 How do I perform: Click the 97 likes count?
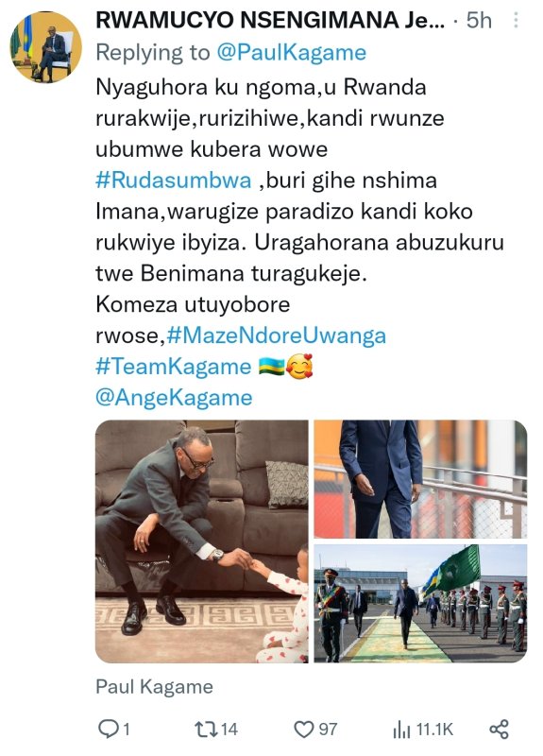(x=328, y=729)
